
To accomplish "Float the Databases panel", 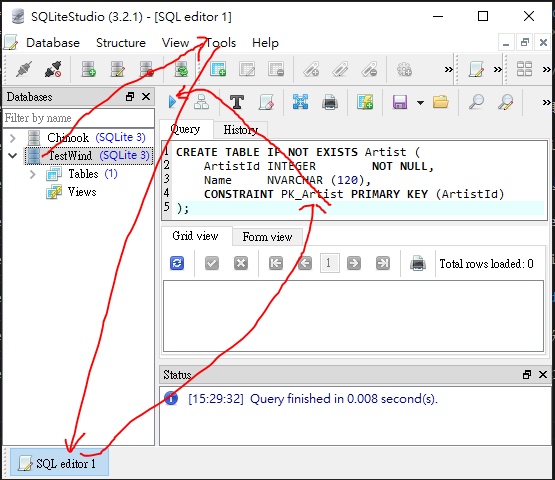I will (x=130, y=97).
